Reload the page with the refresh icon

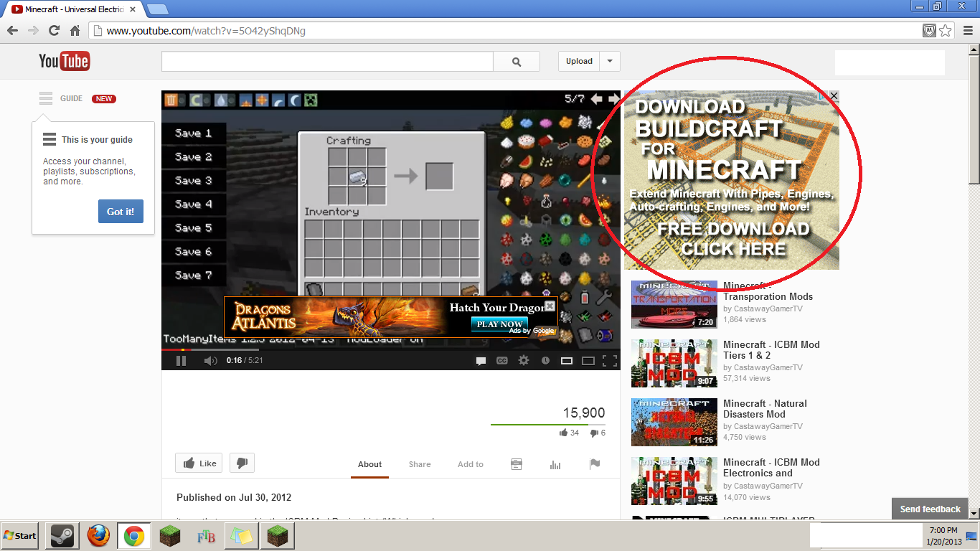[x=54, y=30]
